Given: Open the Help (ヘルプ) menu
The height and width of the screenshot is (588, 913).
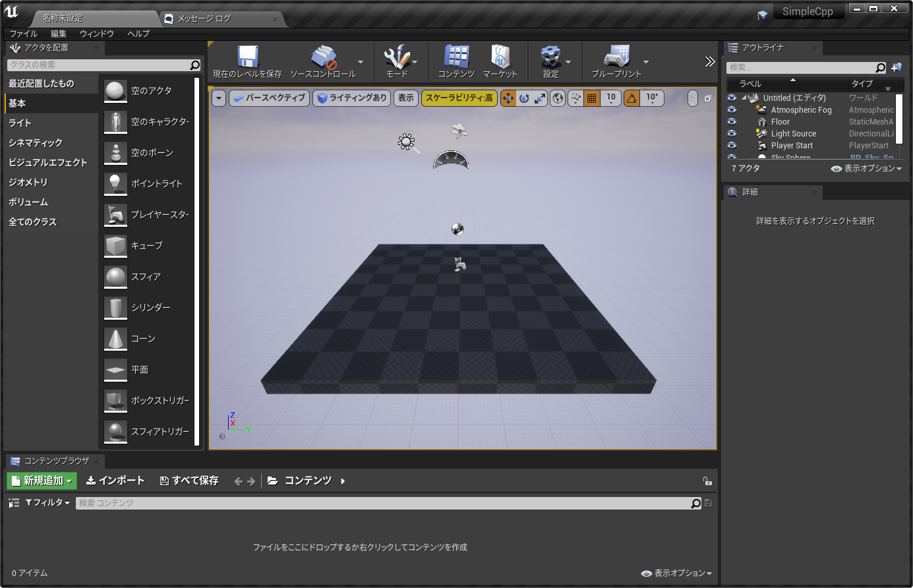Looking at the screenshot, I should click(x=138, y=34).
